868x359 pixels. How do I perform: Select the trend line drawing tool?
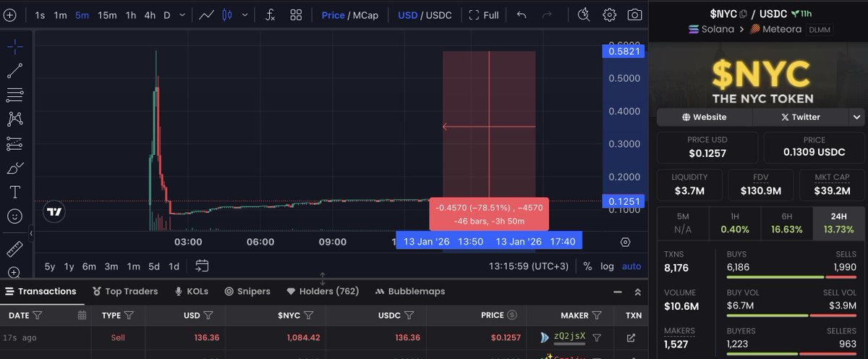[14, 71]
